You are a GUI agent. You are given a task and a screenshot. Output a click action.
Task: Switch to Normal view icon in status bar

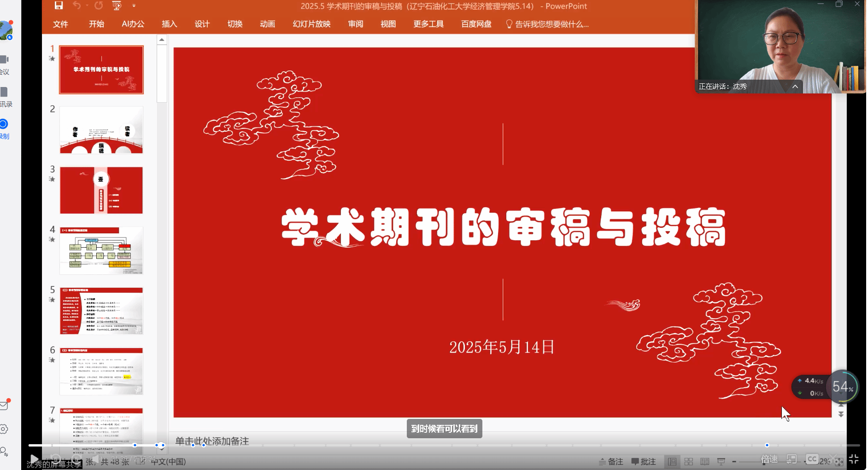(x=672, y=461)
